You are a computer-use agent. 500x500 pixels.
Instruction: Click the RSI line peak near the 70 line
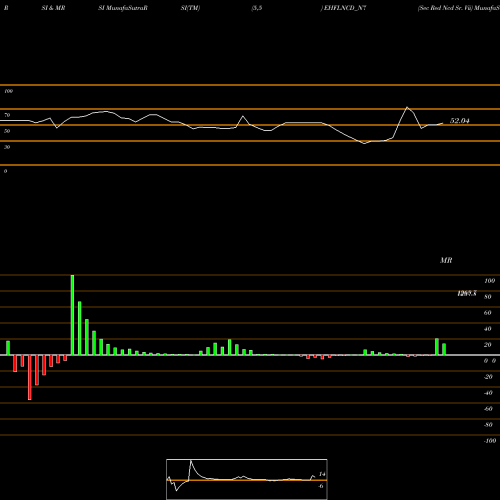click(407, 107)
